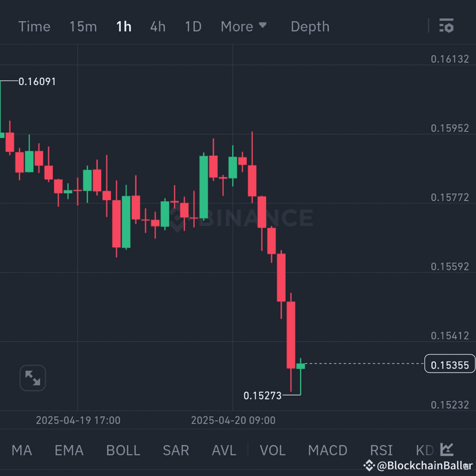Enable the AVL indicator
The height and width of the screenshot is (476, 476).
[x=224, y=450]
